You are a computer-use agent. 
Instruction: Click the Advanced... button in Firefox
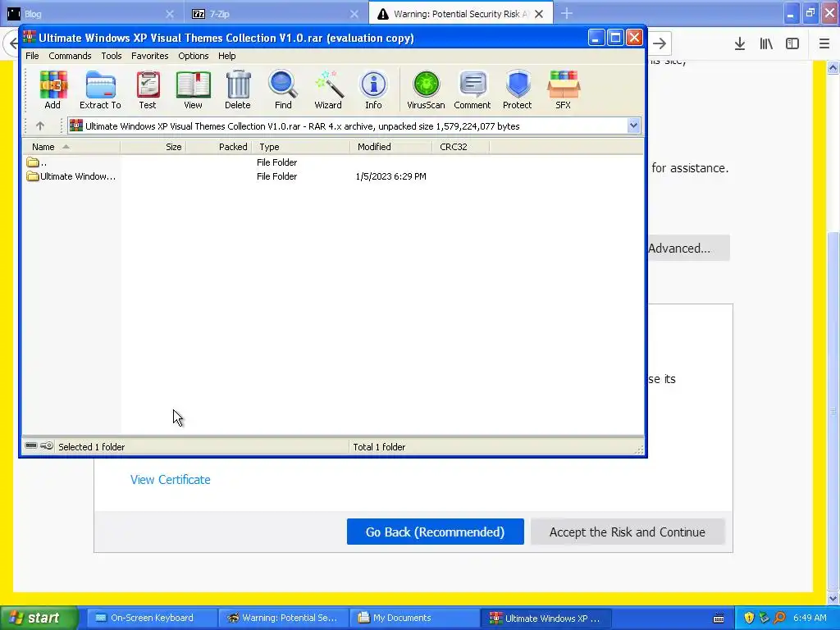(x=688, y=248)
